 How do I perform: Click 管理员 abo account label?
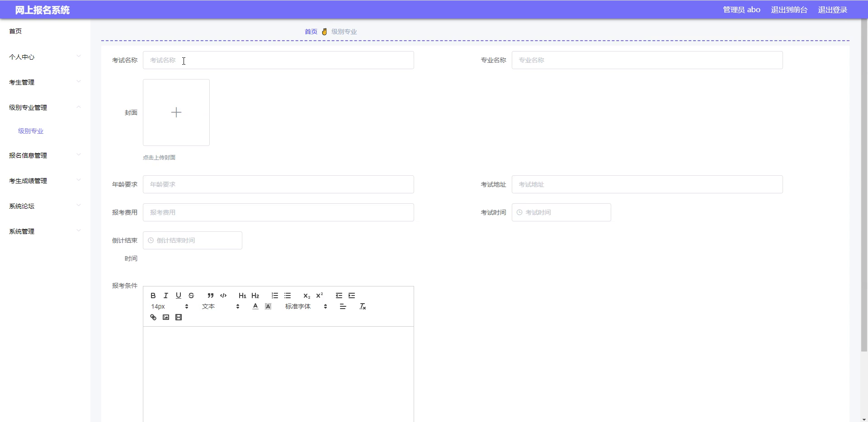741,10
